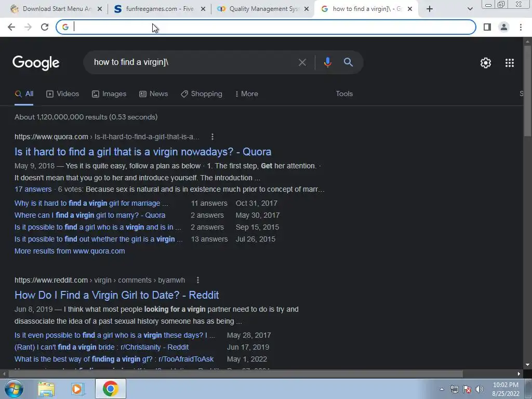Open a new tab with the plus button
Image resolution: width=532 pixels, height=399 pixels.
tap(430, 9)
